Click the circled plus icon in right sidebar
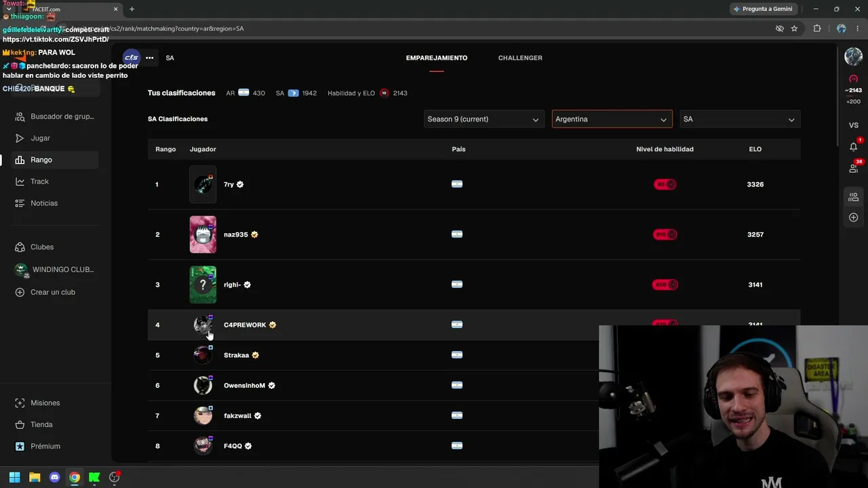Image resolution: width=868 pixels, height=488 pixels. point(853,218)
